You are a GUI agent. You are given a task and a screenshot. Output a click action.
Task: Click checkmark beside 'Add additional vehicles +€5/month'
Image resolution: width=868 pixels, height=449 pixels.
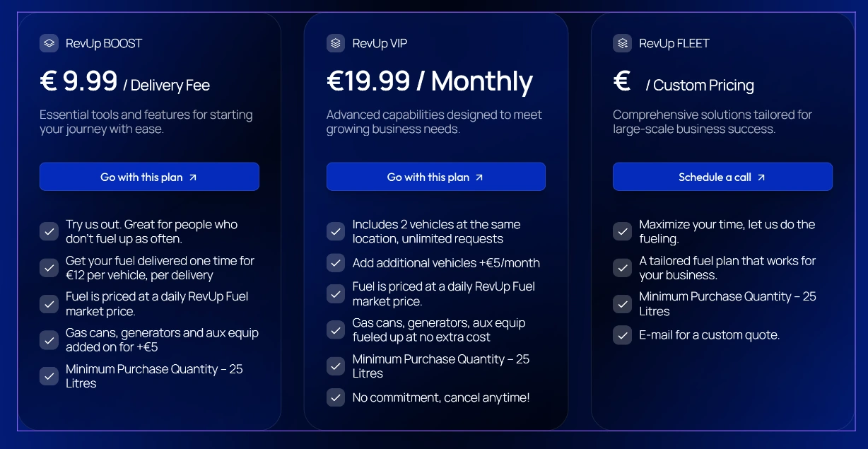coord(336,263)
